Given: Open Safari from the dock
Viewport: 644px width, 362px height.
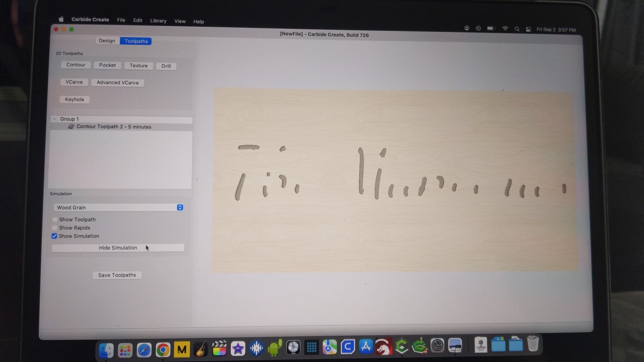Looking at the screenshot, I should tap(144, 350).
